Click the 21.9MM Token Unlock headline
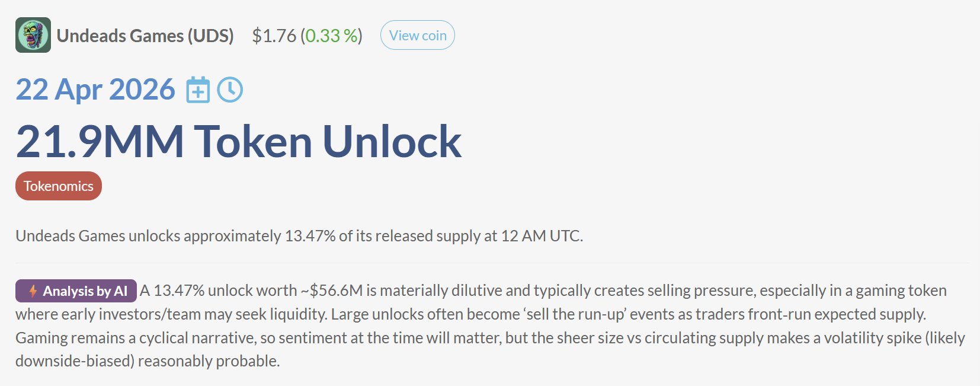This screenshot has width=980, height=386. pyautogui.click(x=238, y=142)
